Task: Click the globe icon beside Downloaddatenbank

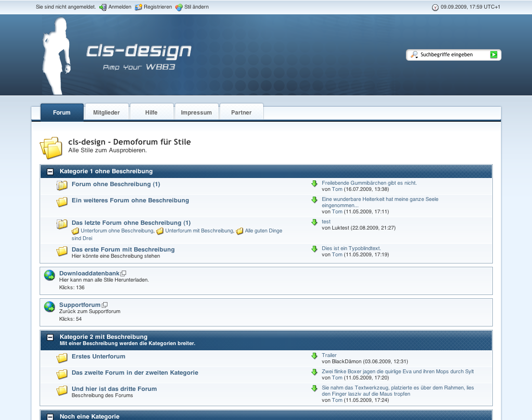Action: click(x=50, y=275)
